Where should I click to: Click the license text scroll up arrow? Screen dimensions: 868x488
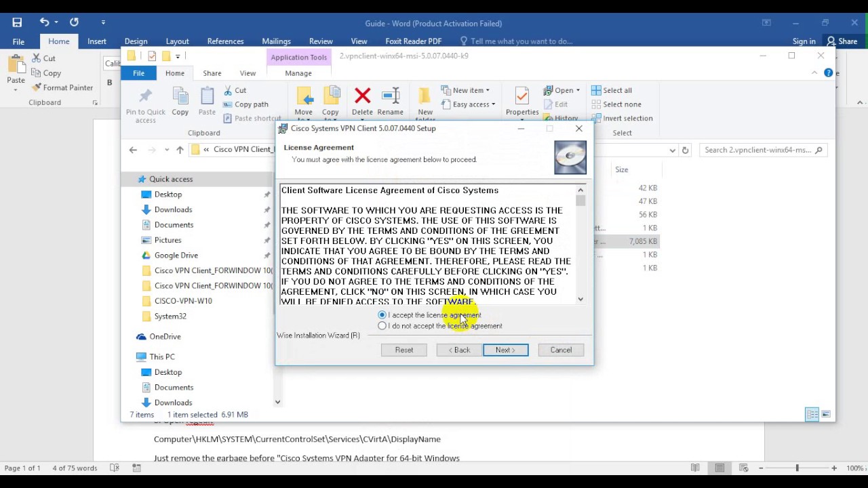click(x=580, y=190)
